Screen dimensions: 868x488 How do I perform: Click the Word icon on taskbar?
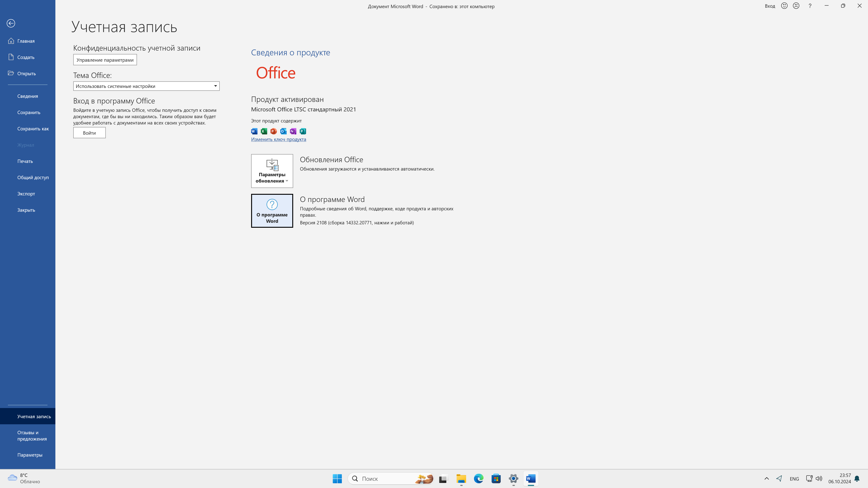[531, 479]
